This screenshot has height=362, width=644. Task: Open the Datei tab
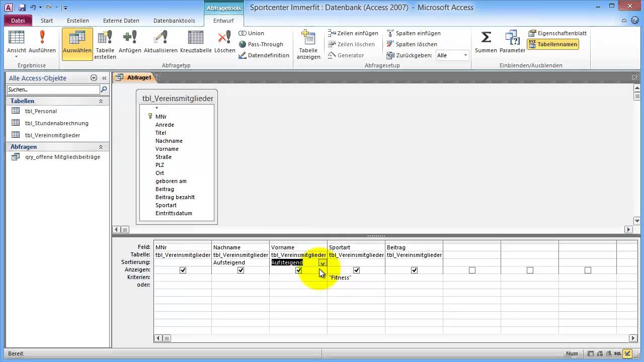click(x=18, y=21)
